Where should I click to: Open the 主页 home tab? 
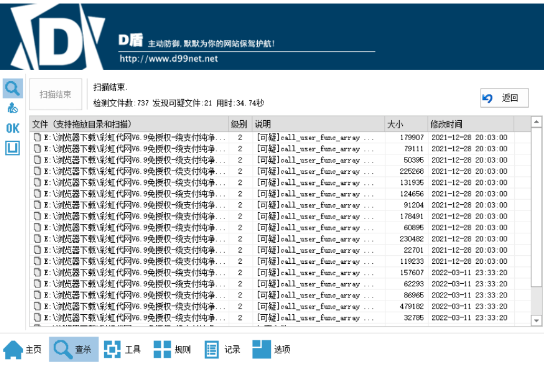pyautogui.click(x=23, y=349)
